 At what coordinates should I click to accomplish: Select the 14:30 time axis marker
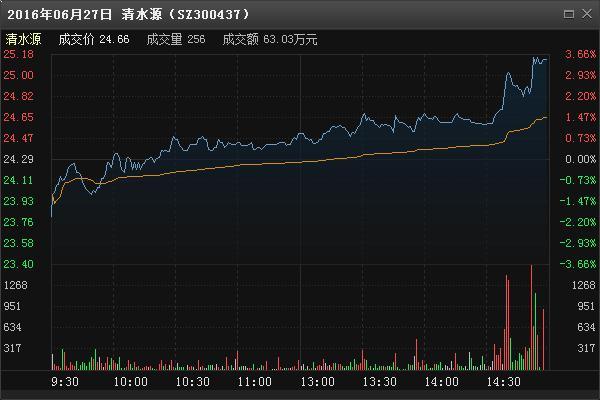click(x=503, y=382)
